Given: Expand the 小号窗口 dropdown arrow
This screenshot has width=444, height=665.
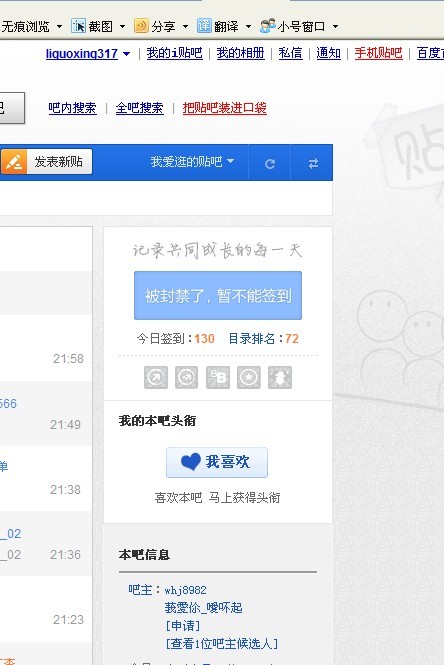Looking at the screenshot, I should tap(335, 27).
